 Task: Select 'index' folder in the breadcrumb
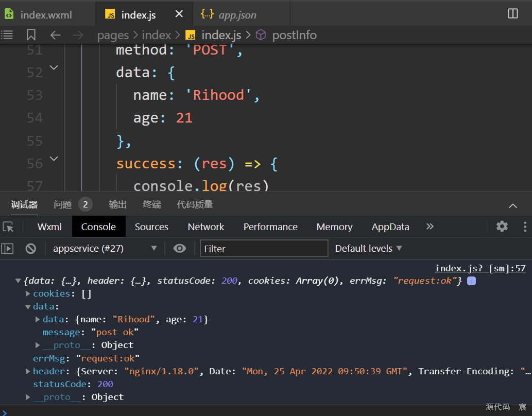coord(157,35)
